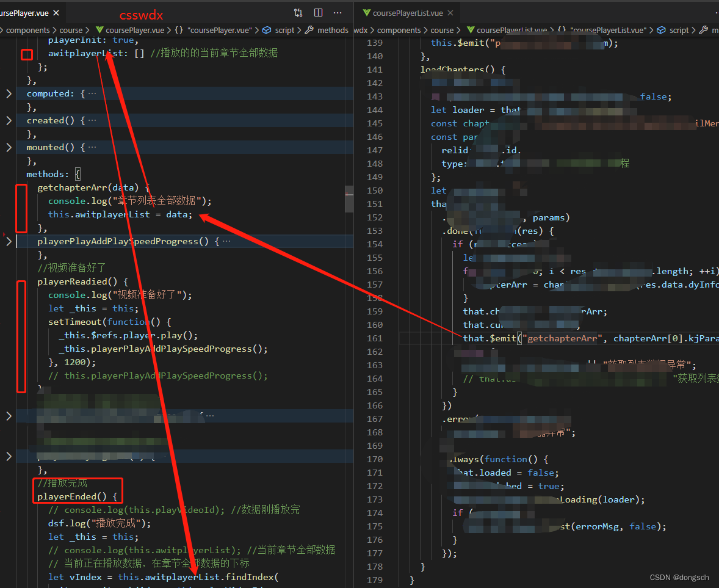Select the script cube icon in the breadcrumb
Viewport: 719px width, 588px height.
pyautogui.click(x=267, y=29)
